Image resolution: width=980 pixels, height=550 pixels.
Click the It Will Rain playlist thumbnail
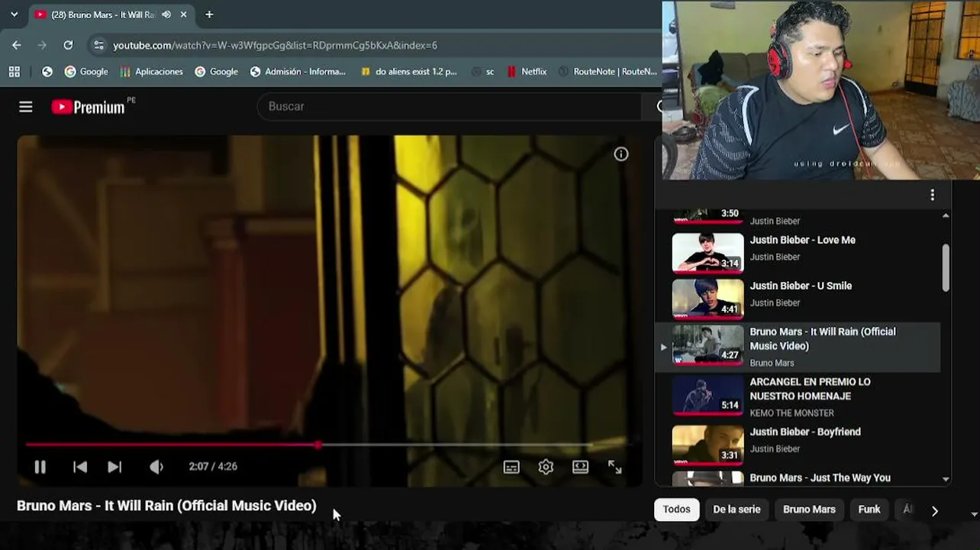(708, 345)
